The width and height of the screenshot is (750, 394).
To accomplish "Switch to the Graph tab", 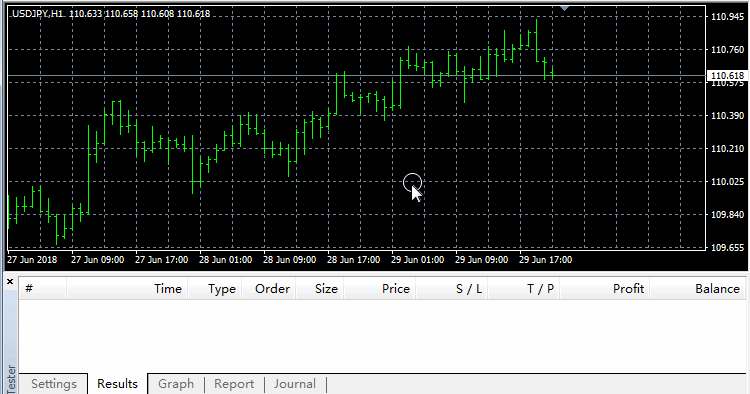I will (176, 384).
